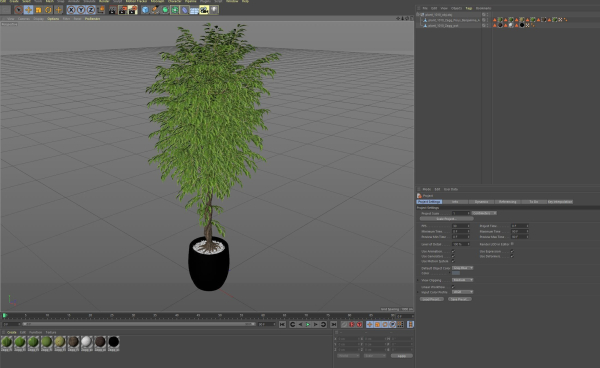Toggle the Use Expression checkbox

click(512, 251)
